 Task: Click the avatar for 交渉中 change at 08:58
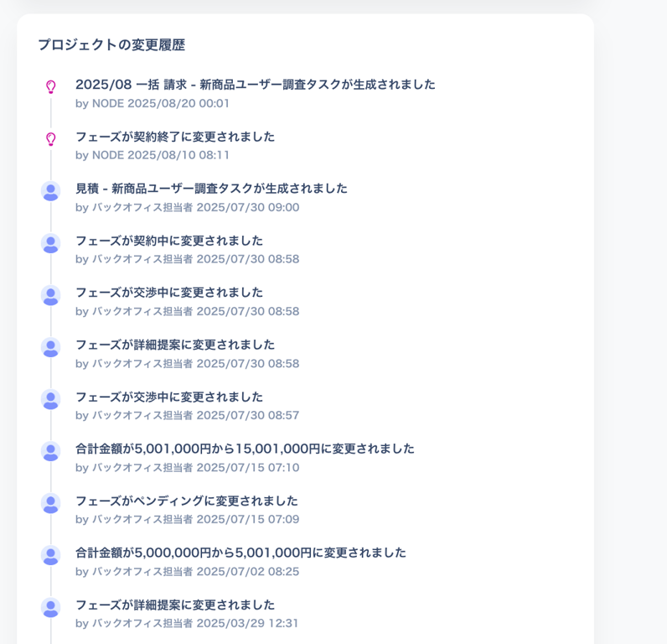coord(50,295)
